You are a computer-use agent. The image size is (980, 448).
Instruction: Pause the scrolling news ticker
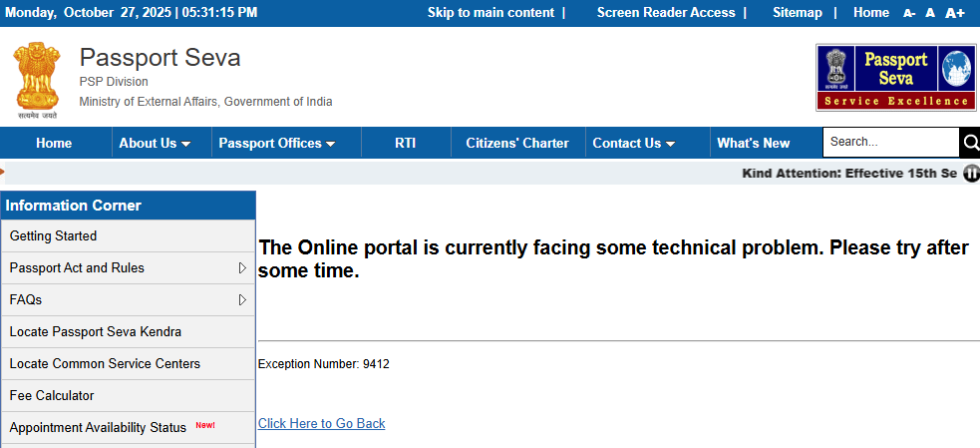[971, 174]
